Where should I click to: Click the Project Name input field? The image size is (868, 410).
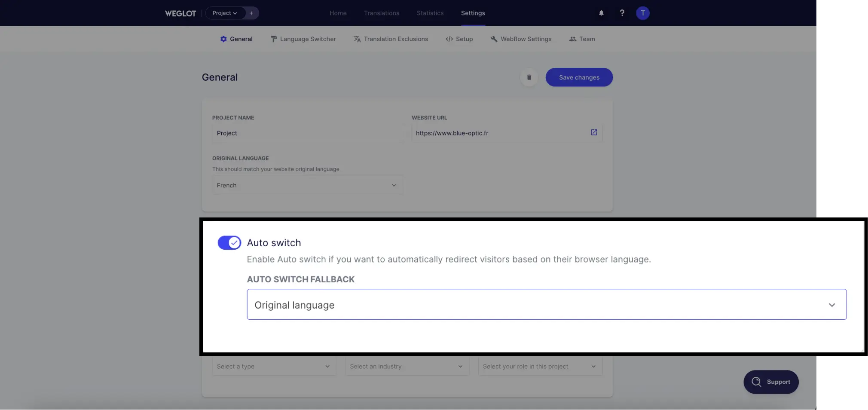point(307,133)
